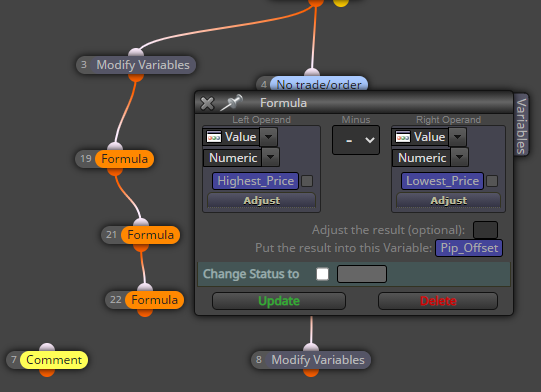Click the input connector atop No trade/order node
The width and height of the screenshot is (541, 392).
[312, 72]
